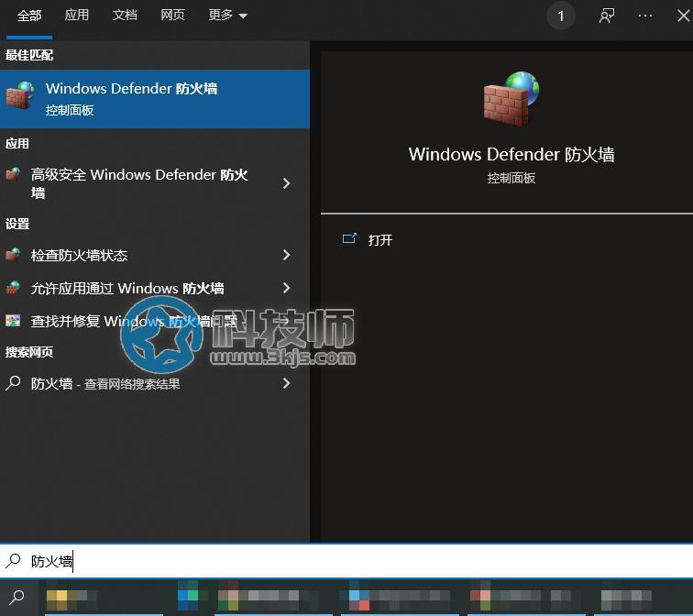This screenshot has height=616, width=693.
Task: Click the icon beside 允许应用通过 Windows 防火墙
Action: [x=13, y=288]
